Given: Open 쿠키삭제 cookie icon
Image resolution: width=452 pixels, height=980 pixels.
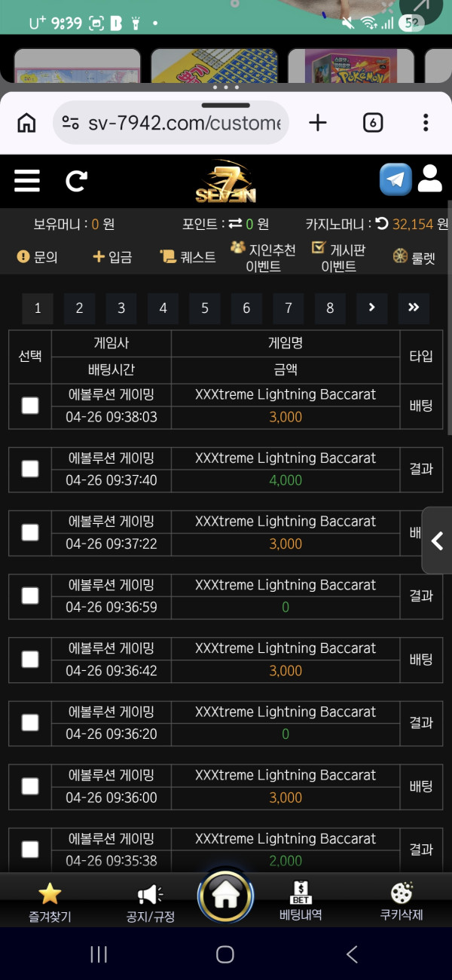Looking at the screenshot, I should click(x=402, y=893).
